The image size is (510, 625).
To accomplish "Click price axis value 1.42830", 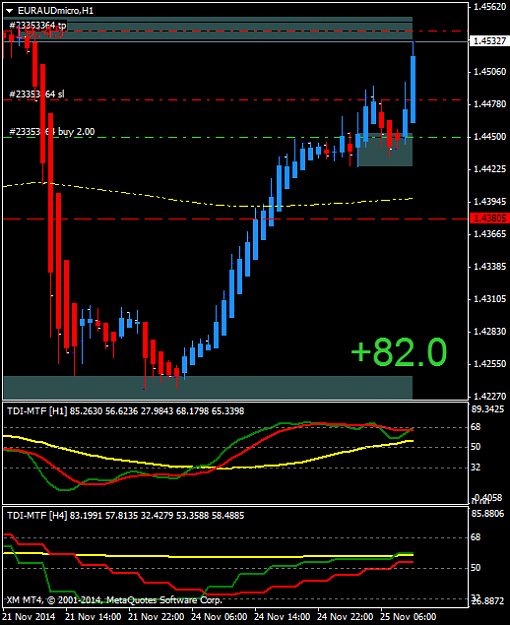I will [x=490, y=331].
